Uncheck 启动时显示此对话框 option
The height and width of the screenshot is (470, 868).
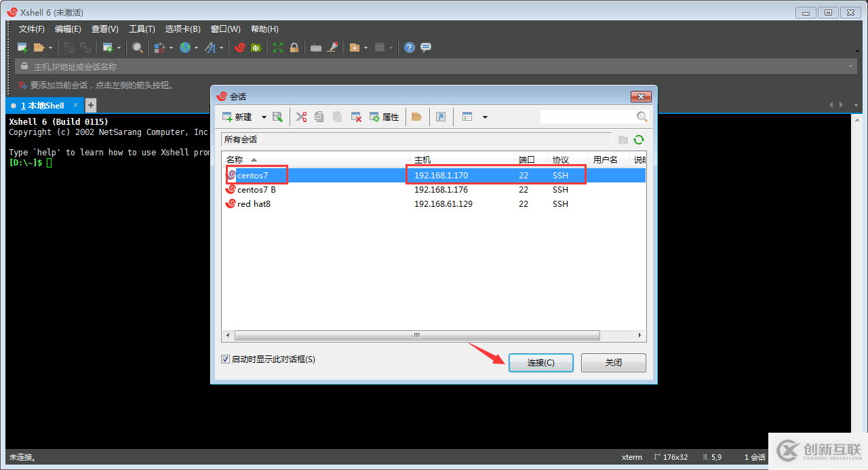pos(225,359)
